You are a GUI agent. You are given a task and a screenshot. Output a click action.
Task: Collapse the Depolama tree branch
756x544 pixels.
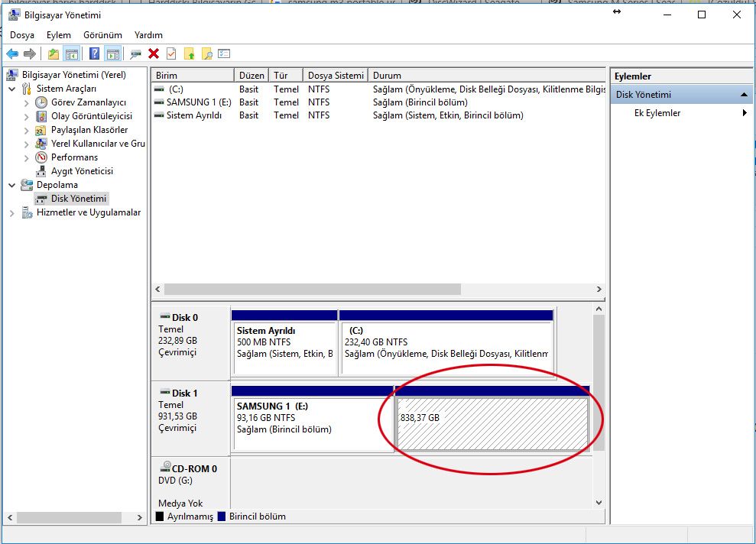tap(10, 184)
